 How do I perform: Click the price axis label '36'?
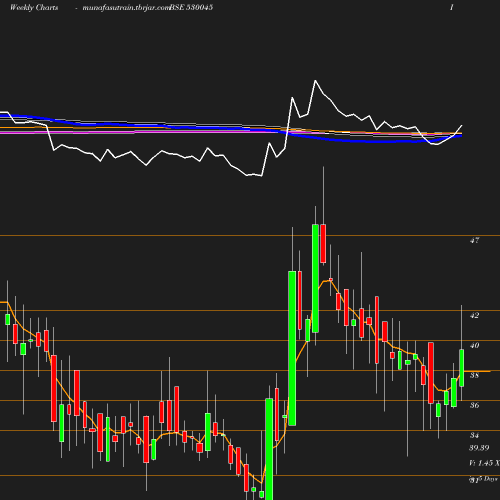coord(475,405)
